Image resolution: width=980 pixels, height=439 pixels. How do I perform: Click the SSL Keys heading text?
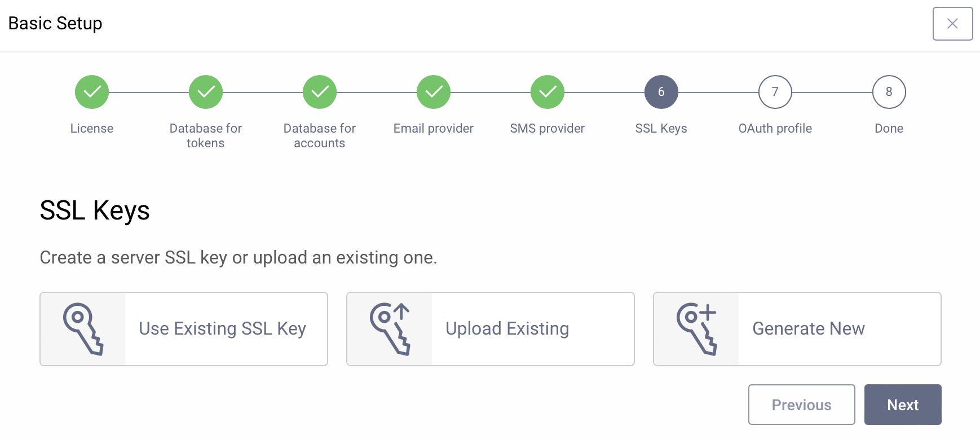(x=94, y=212)
